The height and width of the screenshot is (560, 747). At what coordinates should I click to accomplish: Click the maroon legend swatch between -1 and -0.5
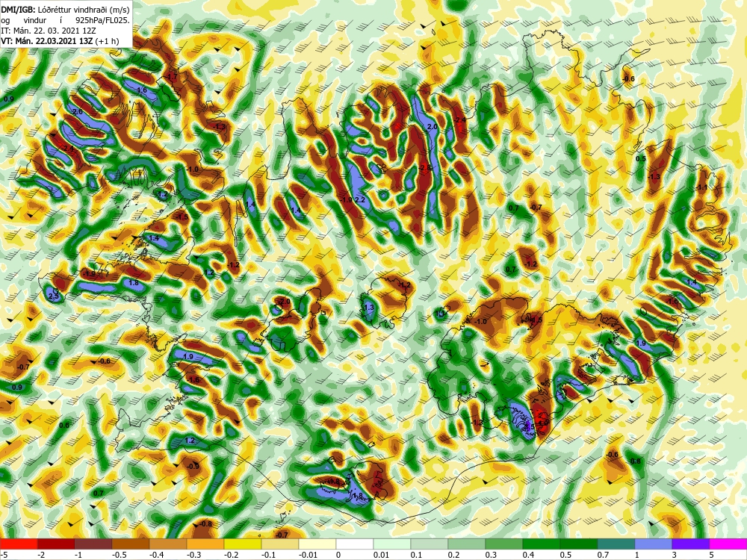pos(93,544)
